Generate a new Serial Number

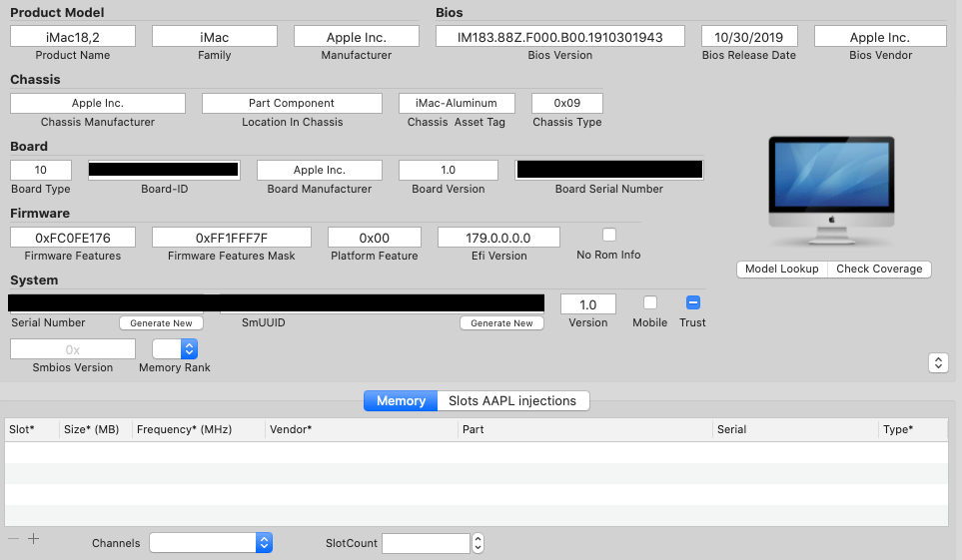(161, 323)
